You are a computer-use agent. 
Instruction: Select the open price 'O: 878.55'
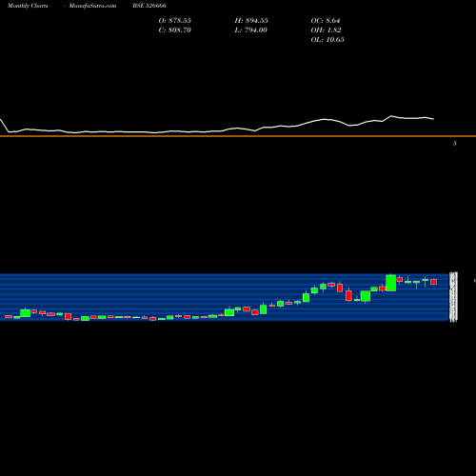[x=175, y=21]
